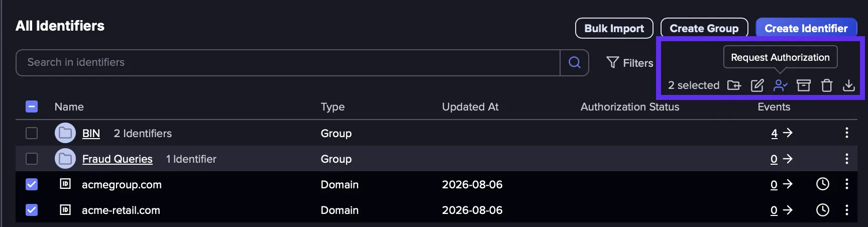Click the acmegroup.com identifier icon
The image size is (868, 227).
tap(65, 184)
